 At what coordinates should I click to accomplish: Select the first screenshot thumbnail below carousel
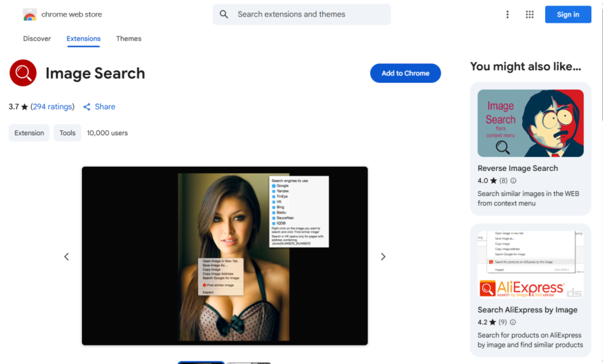tap(201, 363)
